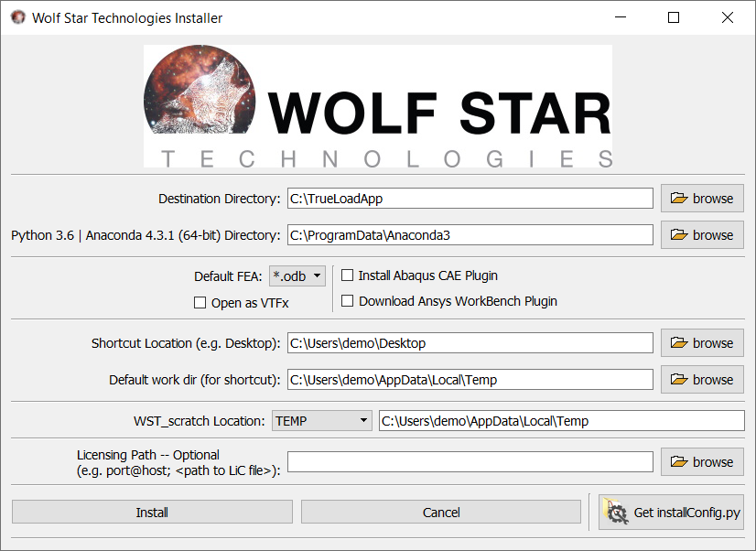
Task: Click the WST_scratch path text field
Action: click(561, 421)
